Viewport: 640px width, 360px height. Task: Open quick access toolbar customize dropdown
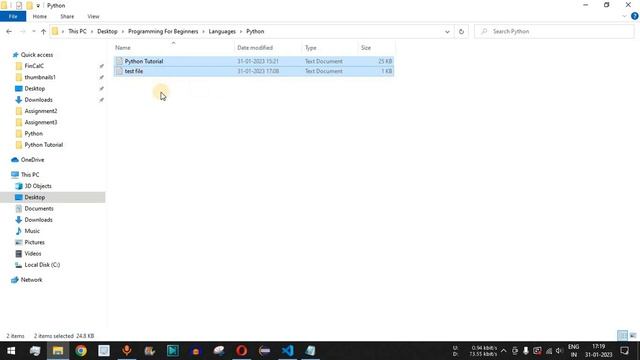[38, 5]
